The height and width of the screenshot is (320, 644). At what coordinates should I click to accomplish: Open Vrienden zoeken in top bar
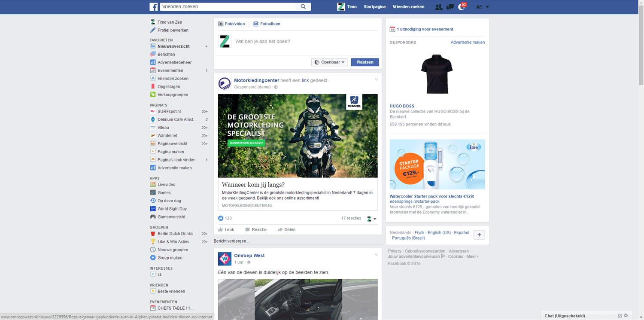(x=408, y=7)
